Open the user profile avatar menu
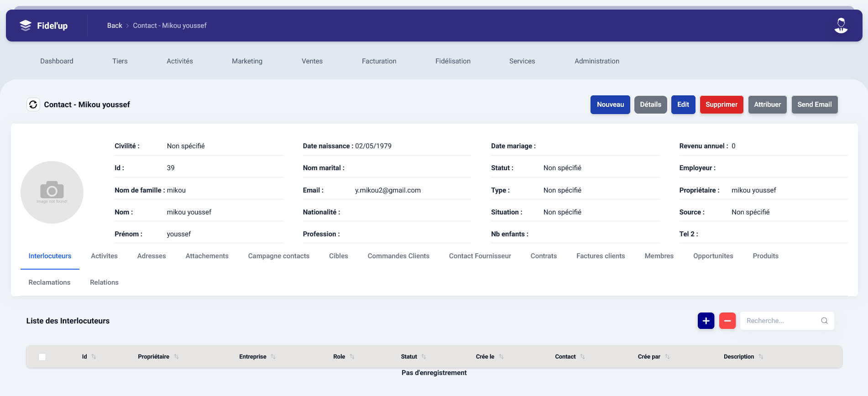This screenshot has height=396, width=868. [841, 26]
